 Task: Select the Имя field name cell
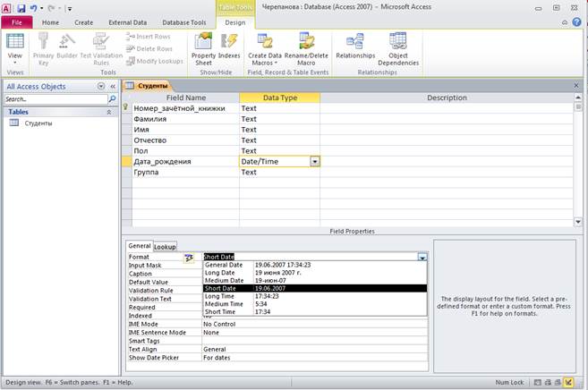185,130
